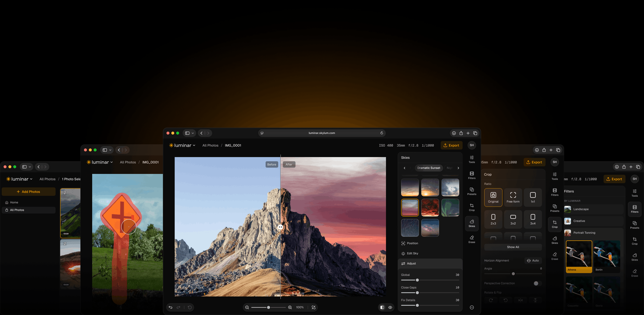Click zoom in magnifier icon
Image resolution: width=644 pixels, height=315 pixels.
click(x=290, y=307)
